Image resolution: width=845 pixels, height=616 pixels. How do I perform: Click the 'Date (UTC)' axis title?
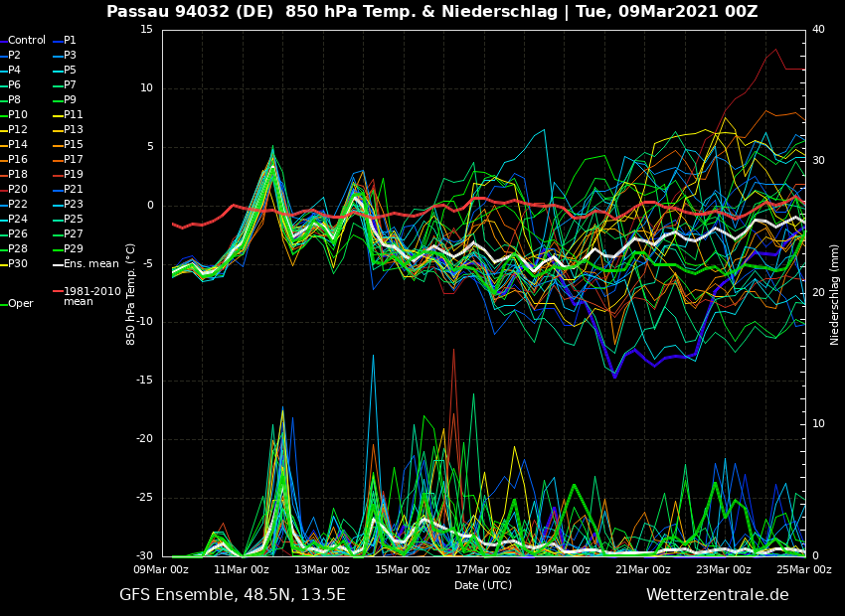coord(483,585)
